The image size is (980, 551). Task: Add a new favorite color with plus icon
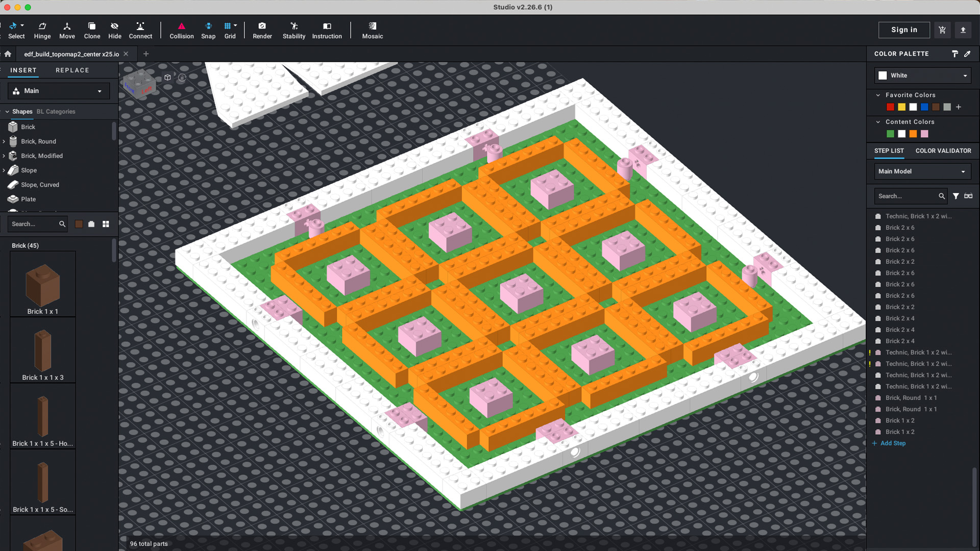point(959,107)
